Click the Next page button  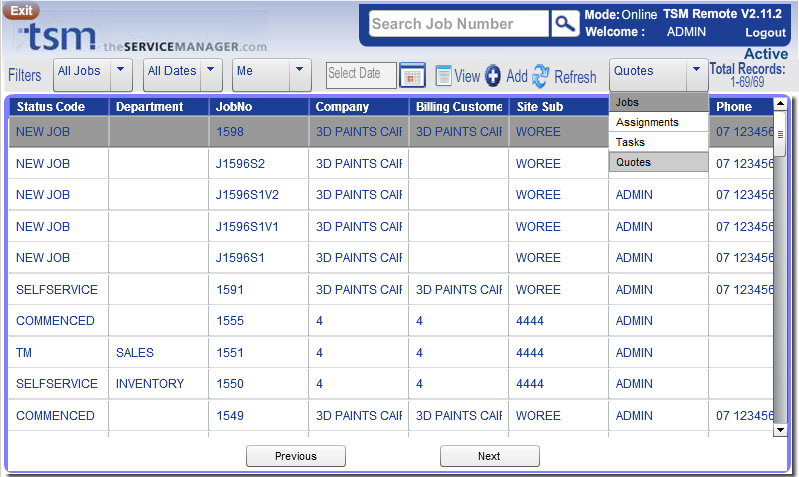(489, 456)
